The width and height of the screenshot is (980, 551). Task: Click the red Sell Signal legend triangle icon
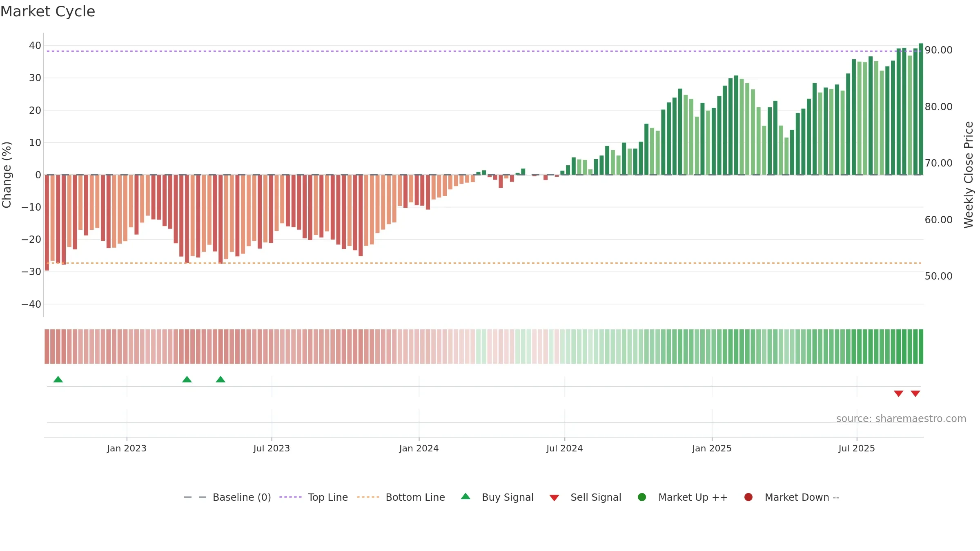tap(554, 498)
